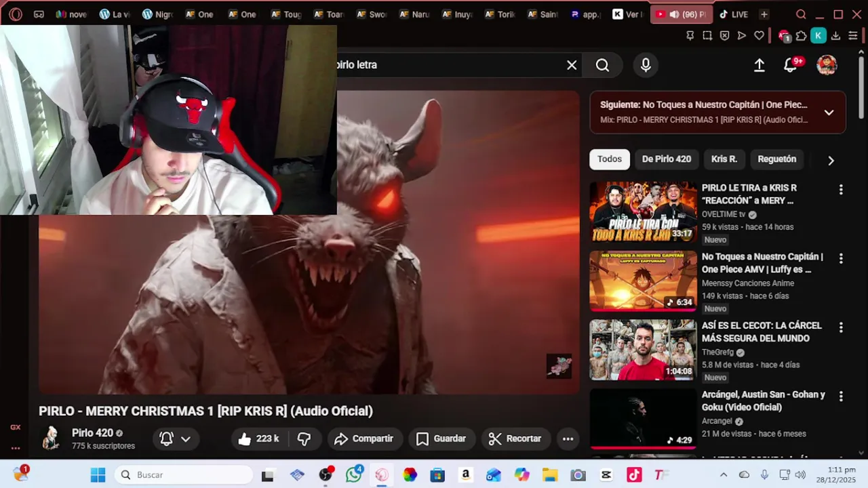868x488 pixels.
Task: Take a snapshot with Opera screenshot icon
Action: pos(707,36)
